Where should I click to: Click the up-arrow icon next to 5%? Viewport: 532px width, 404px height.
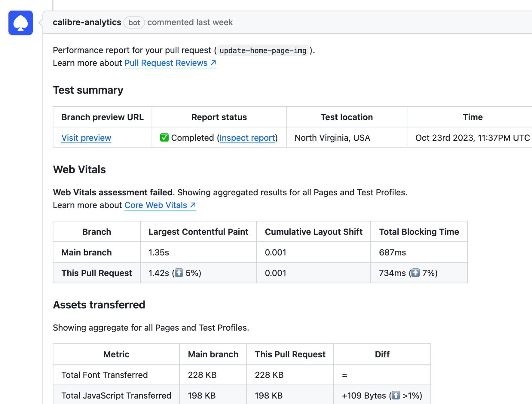[x=179, y=273]
